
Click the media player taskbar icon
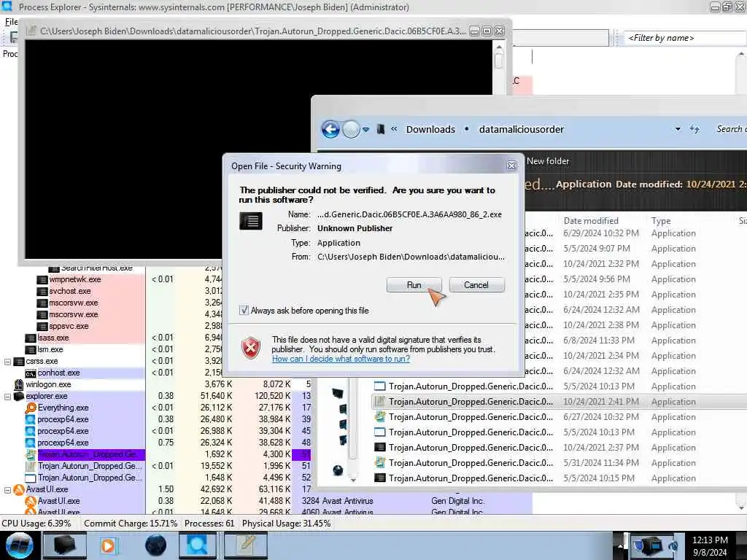coord(109,545)
